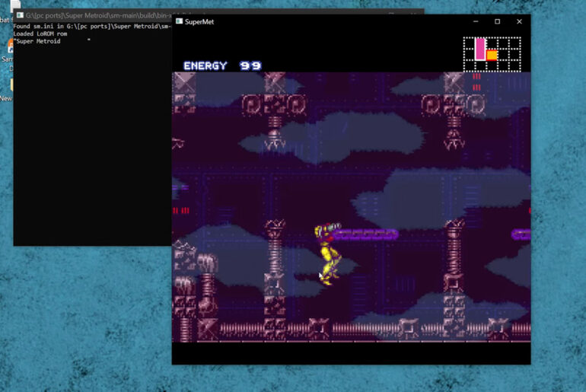
Task: Click the SuperMet window title text
Action: (x=199, y=21)
